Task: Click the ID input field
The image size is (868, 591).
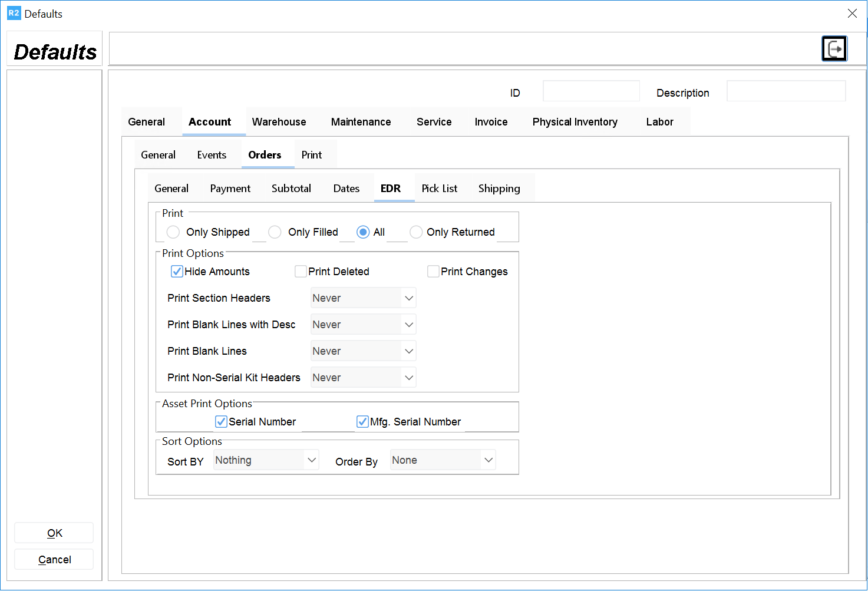Action: (591, 91)
